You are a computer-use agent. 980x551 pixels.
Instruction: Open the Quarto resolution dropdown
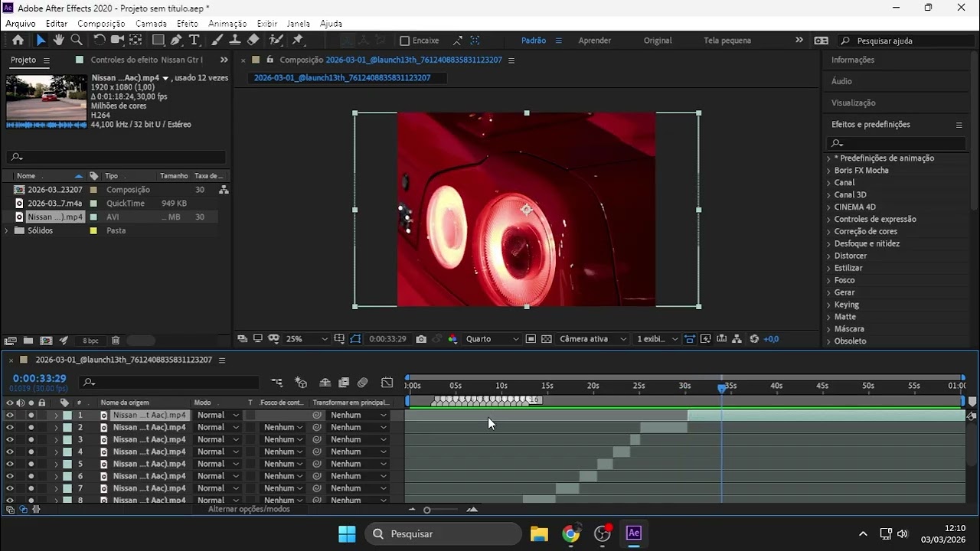pyautogui.click(x=492, y=339)
